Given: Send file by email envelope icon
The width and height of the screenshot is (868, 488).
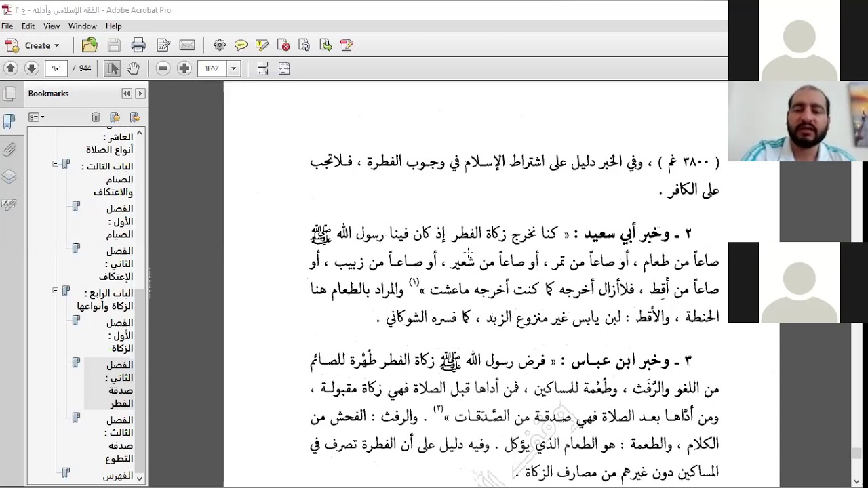Looking at the screenshot, I should tap(187, 45).
